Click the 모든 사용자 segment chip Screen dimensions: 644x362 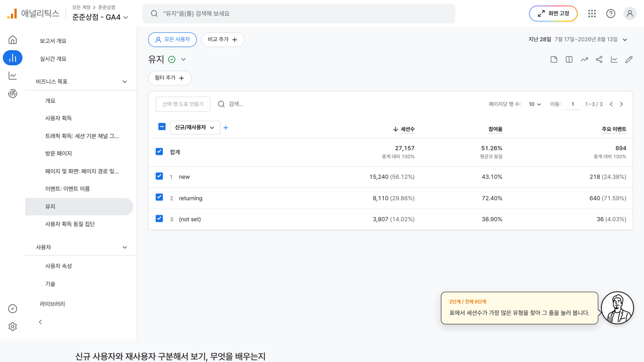(173, 39)
